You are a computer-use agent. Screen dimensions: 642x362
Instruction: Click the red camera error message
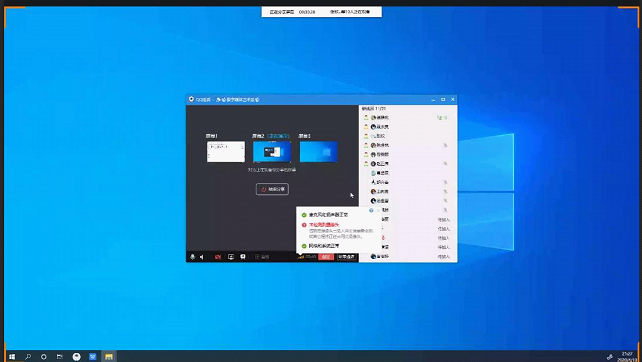324,225
